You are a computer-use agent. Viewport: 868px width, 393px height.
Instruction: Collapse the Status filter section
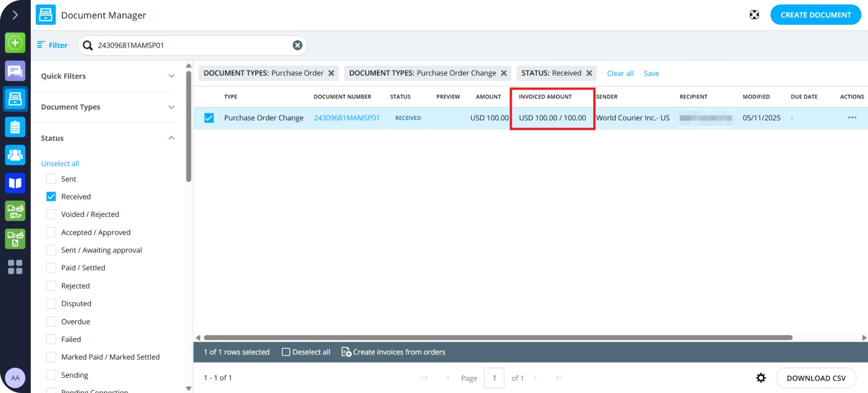(171, 138)
